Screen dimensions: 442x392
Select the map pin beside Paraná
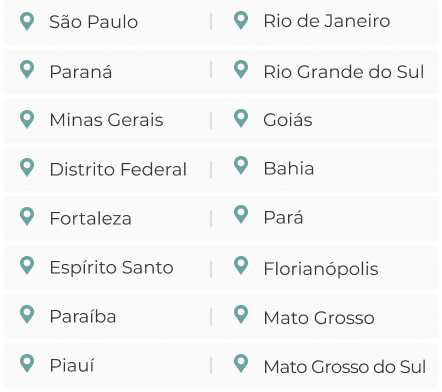(x=27, y=70)
